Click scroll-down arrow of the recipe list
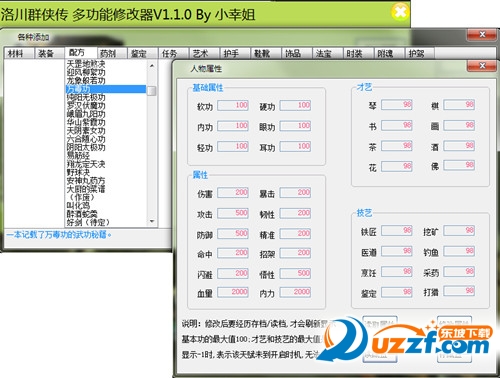Screen dimensions: 500x378 coord(152,221)
